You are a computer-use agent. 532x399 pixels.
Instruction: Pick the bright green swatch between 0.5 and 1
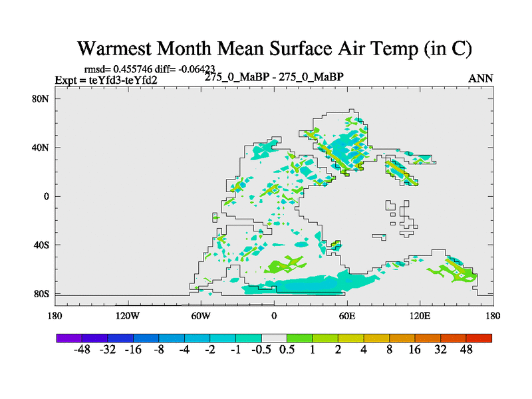300,338
